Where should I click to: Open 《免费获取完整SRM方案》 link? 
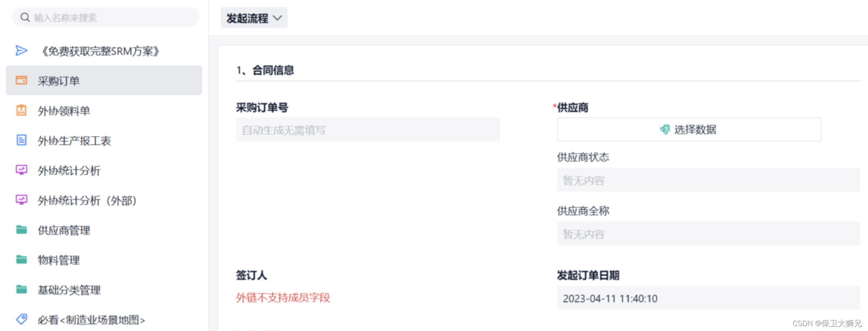pos(100,51)
